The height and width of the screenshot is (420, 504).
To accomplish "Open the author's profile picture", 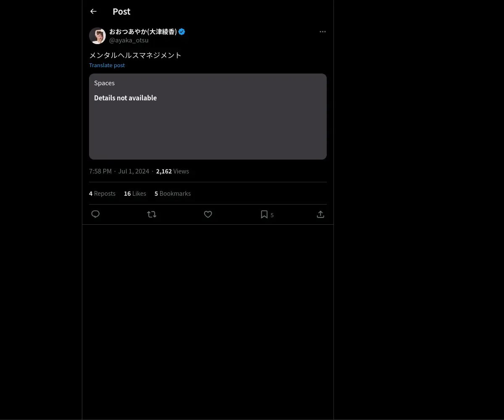I will (x=97, y=36).
